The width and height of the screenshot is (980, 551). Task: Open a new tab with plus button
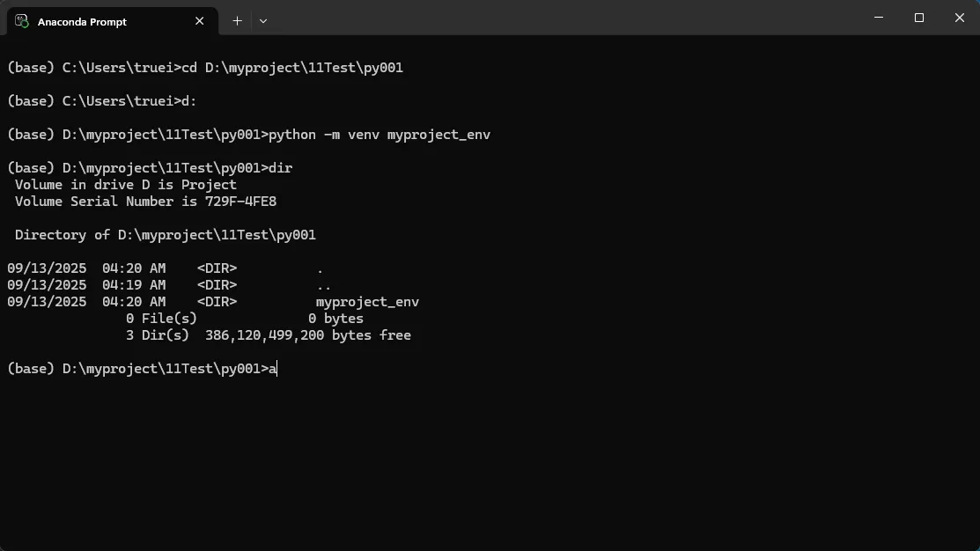pos(237,20)
